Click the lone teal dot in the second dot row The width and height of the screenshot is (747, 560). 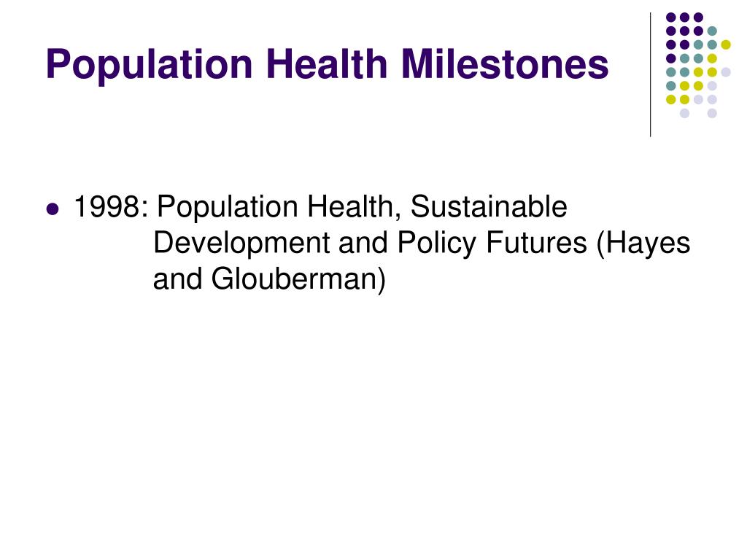pos(712,31)
